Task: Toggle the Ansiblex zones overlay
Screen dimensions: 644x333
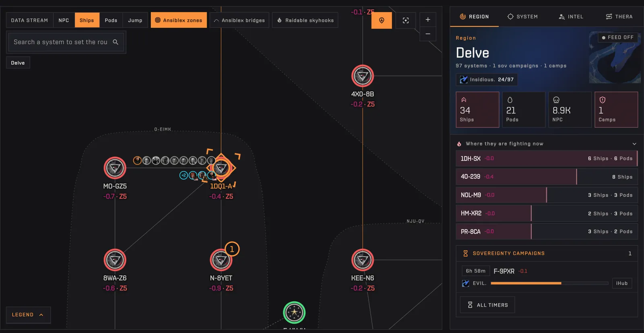Action: [x=179, y=20]
